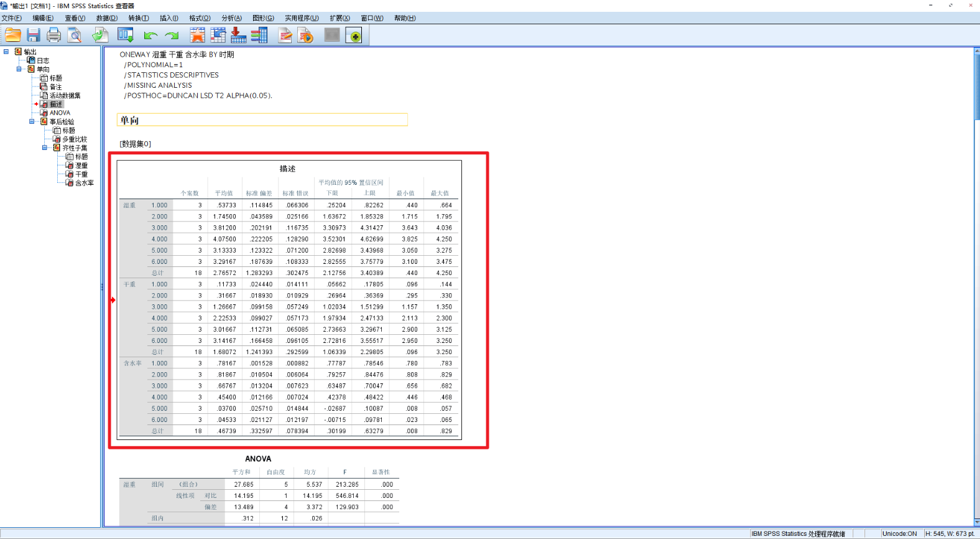Open the 窗口(W) menu

coord(372,18)
